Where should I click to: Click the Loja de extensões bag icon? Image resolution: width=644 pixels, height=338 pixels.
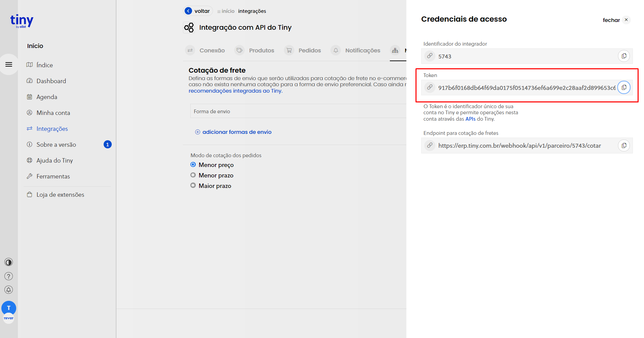pyautogui.click(x=30, y=194)
